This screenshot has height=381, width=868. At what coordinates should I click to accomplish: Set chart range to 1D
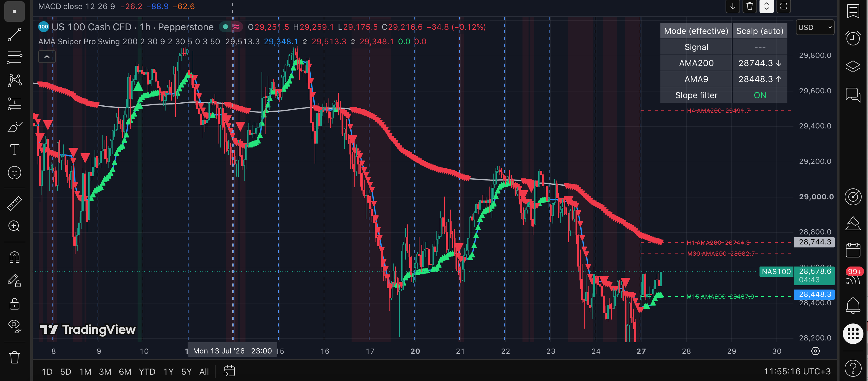point(47,372)
